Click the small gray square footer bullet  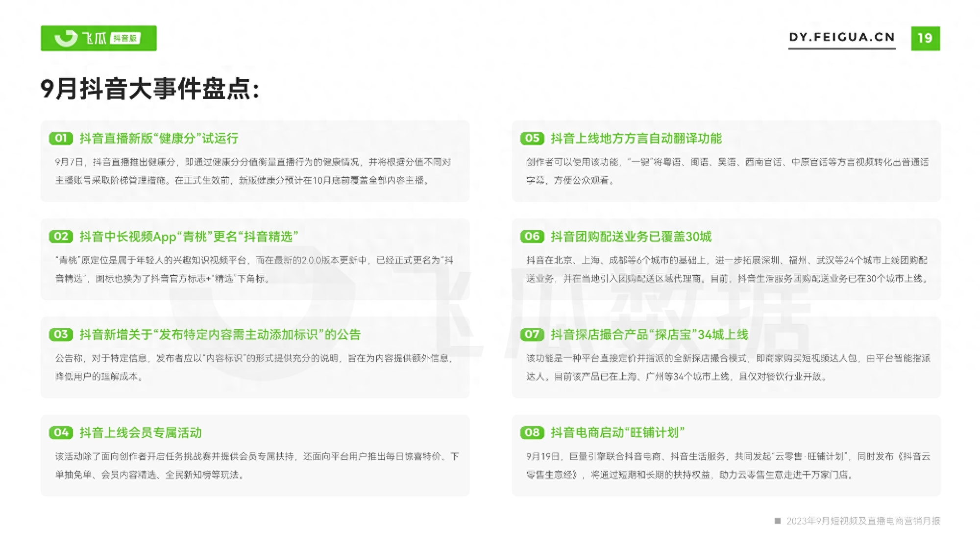click(x=778, y=521)
